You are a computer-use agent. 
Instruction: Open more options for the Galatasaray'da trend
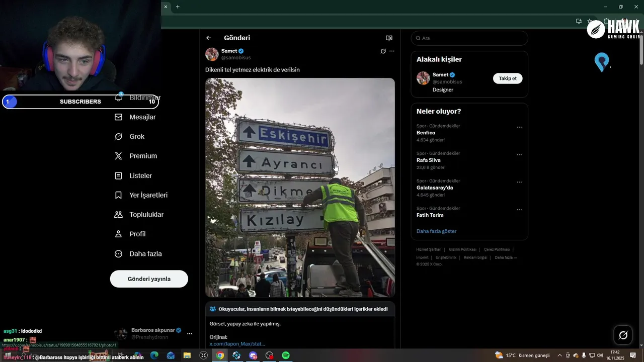coord(519,183)
